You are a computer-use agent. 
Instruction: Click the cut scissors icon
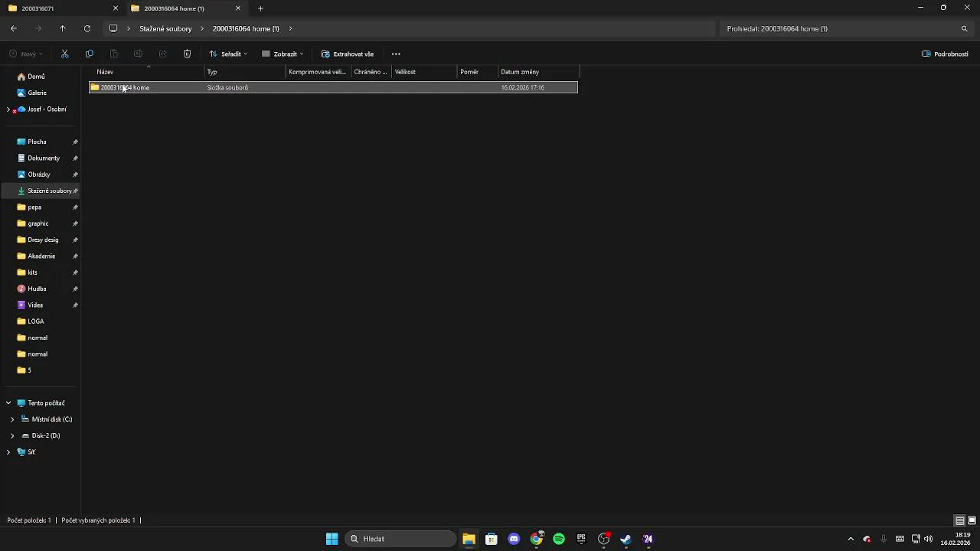tap(64, 54)
